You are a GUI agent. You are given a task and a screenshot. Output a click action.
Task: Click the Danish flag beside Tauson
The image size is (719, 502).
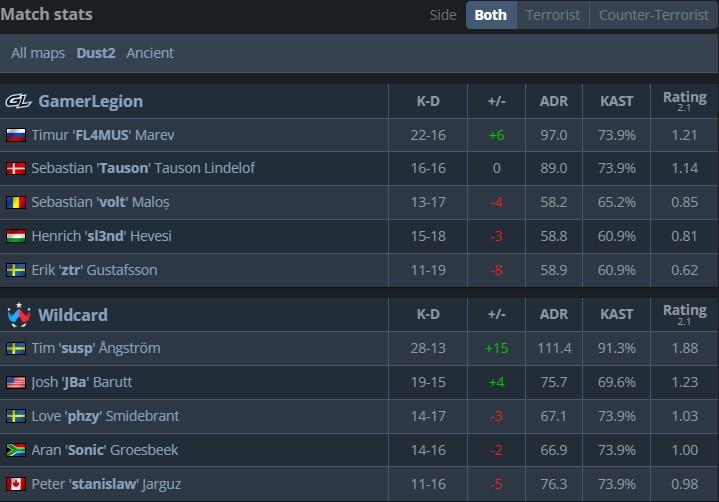[16, 169]
